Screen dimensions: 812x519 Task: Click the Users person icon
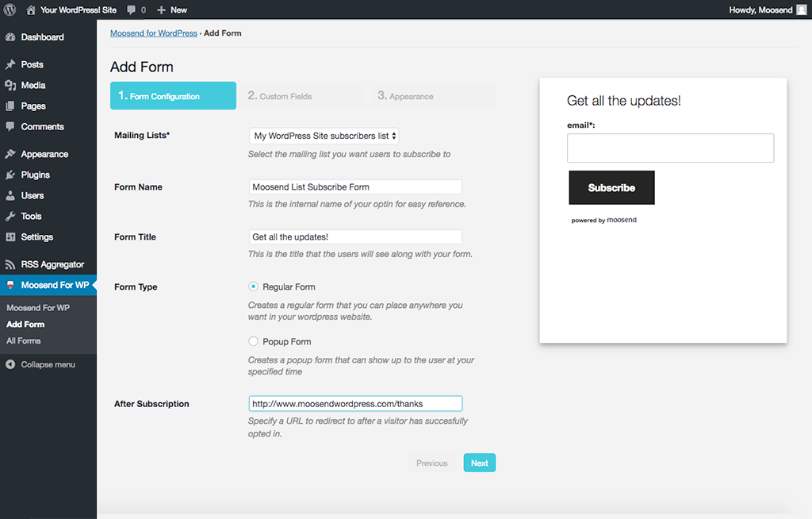[10, 195]
